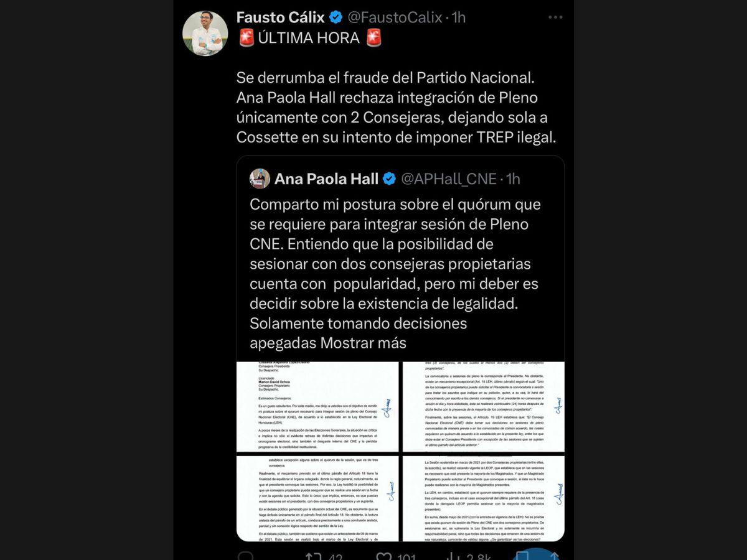Click the Ana Paola Hall display name

326,179
